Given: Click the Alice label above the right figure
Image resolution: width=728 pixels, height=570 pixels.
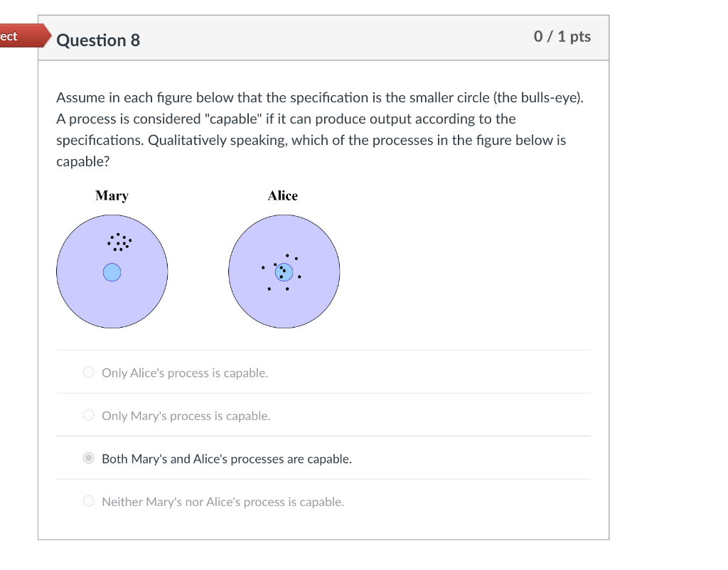Looking at the screenshot, I should [282, 195].
